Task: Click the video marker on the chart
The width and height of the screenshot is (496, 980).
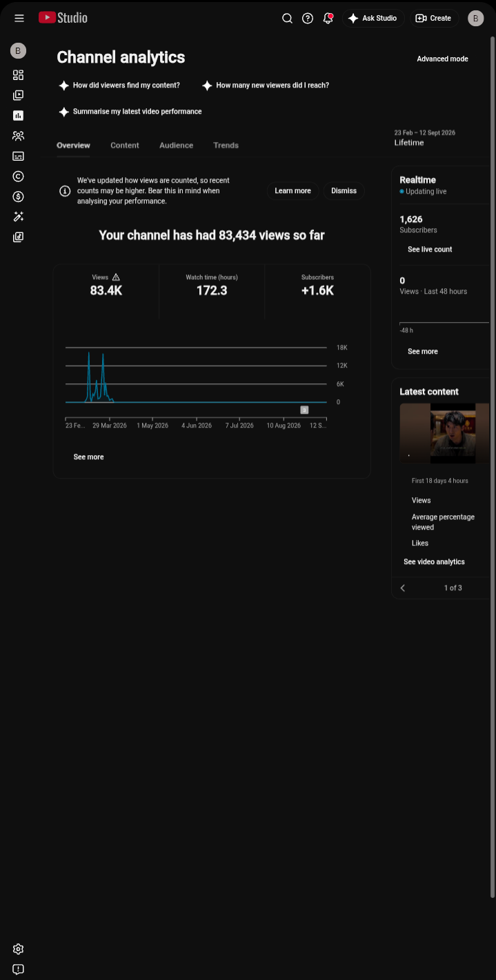Action: [x=304, y=410]
